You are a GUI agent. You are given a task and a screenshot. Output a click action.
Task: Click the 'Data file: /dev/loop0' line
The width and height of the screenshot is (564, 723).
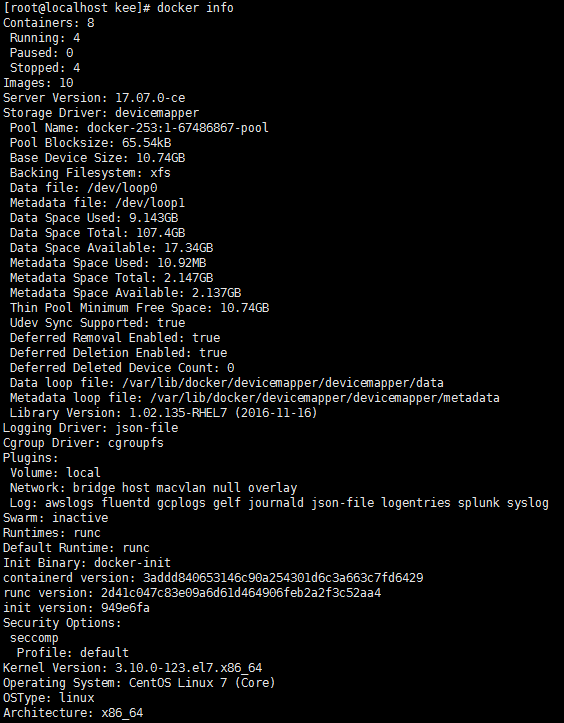pyautogui.click(x=83, y=188)
